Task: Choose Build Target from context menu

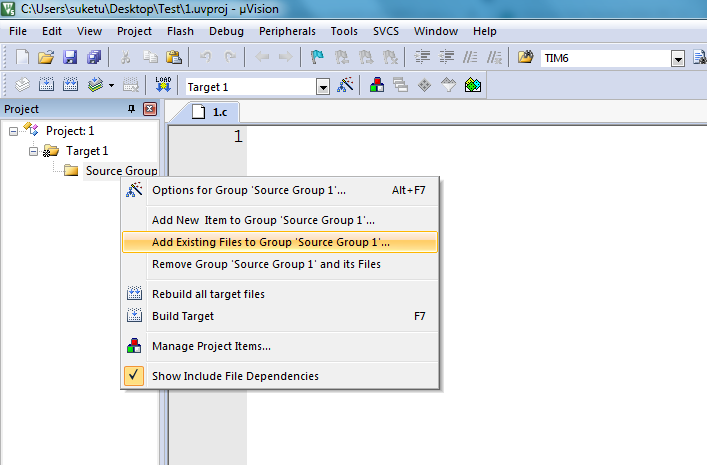Action: 182,316
